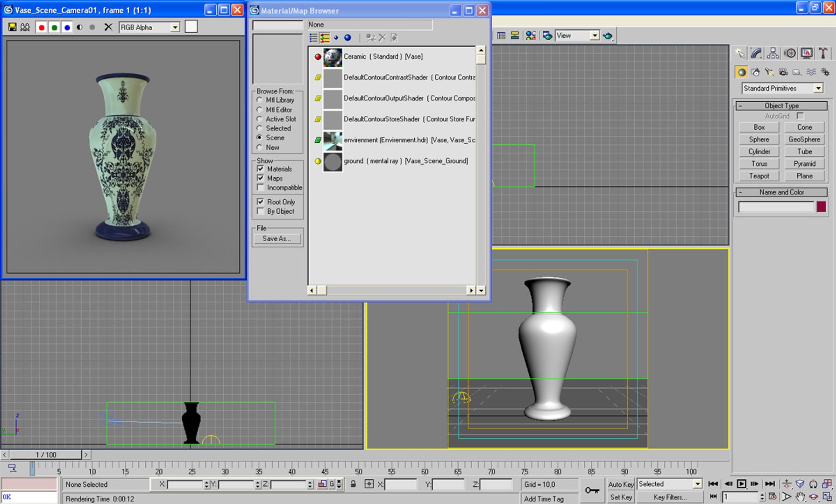Enable the Incompatible checkbox
Screen dimensions: 836x504
(261, 188)
